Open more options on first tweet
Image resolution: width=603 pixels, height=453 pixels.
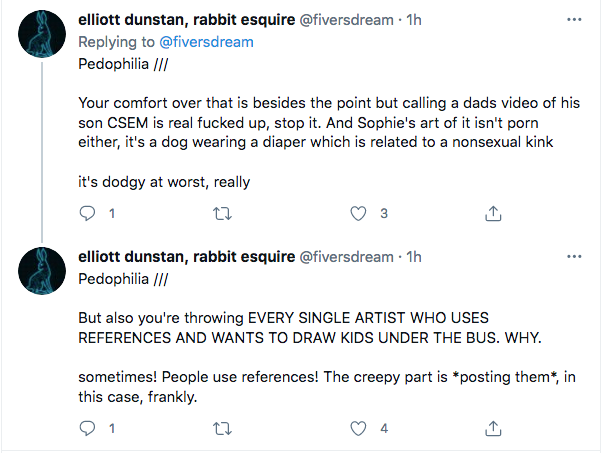[x=574, y=20]
